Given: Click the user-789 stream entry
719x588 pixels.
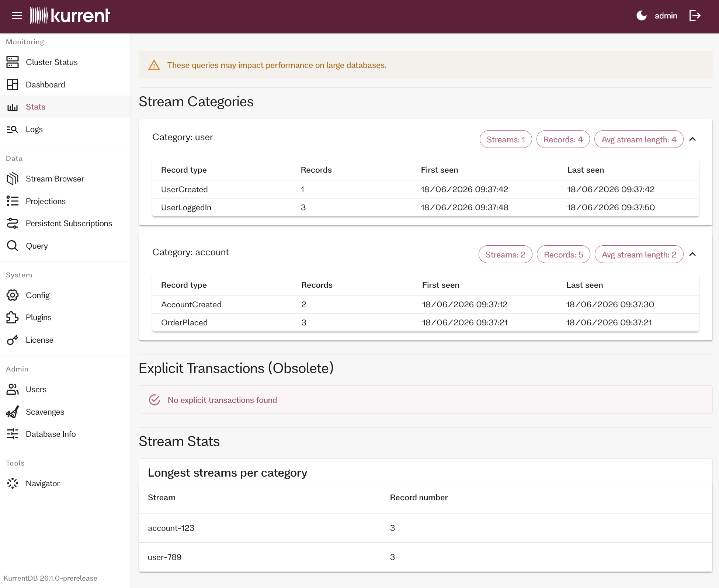Looking at the screenshot, I should pyautogui.click(x=164, y=557).
